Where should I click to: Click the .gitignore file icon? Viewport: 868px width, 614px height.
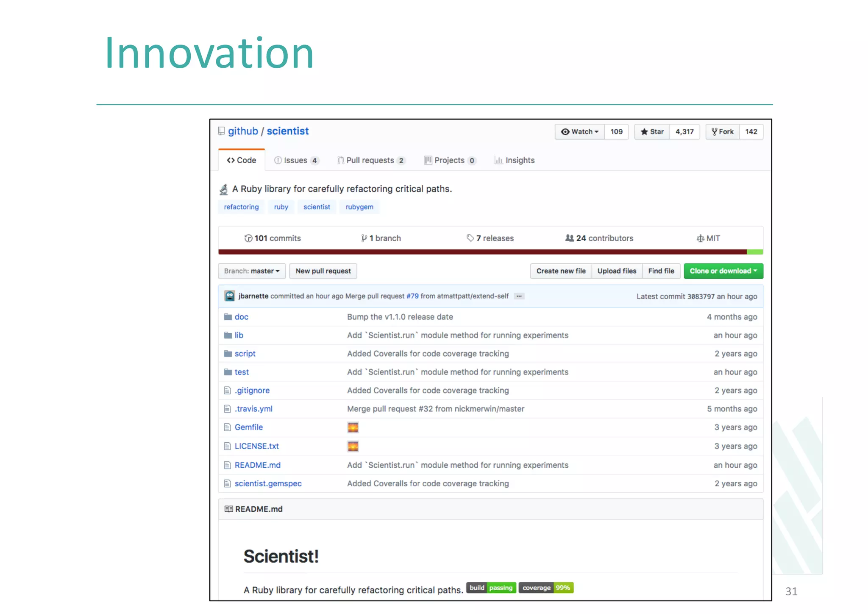click(x=228, y=391)
